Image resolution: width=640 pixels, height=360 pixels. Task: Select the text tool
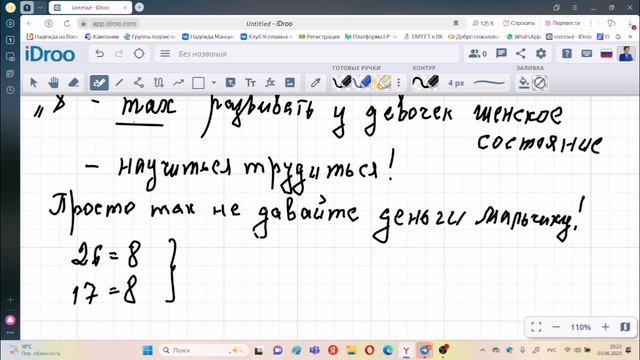(250, 83)
